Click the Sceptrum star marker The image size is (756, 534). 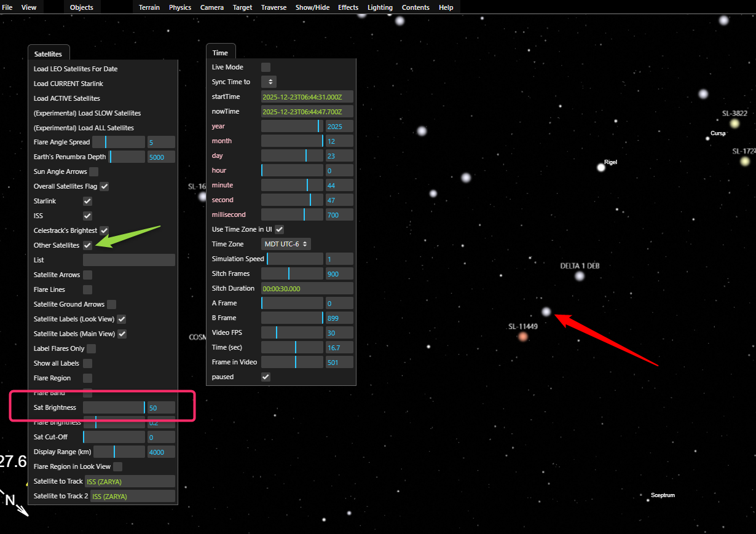coord(648,500)
